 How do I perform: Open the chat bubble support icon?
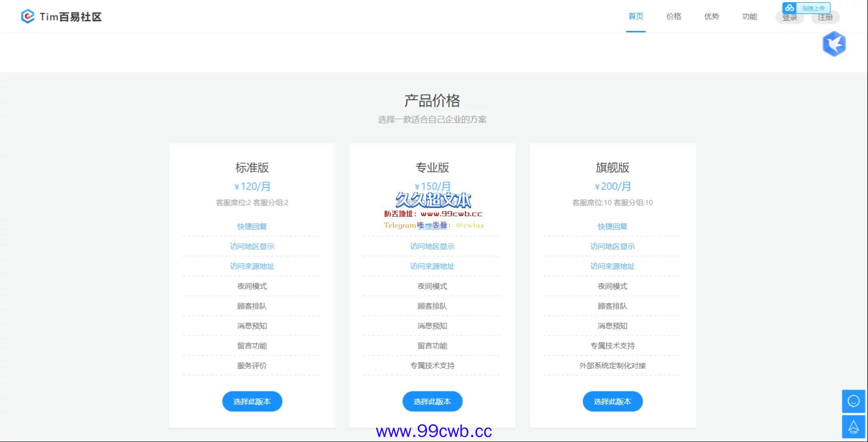pos(853,401)
